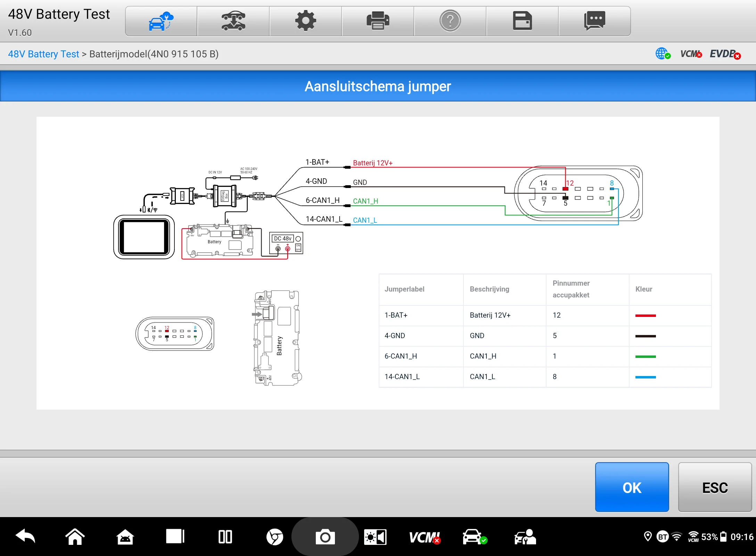Open the feedback message icon
This screenshot has width=756, height=556.
[595, 21]
